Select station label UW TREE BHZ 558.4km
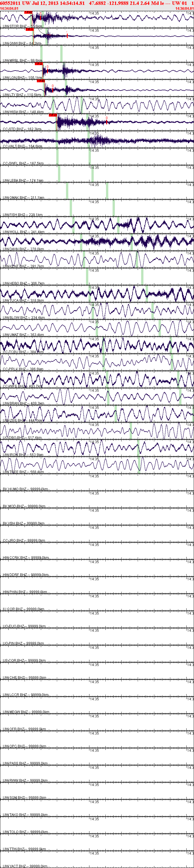Image resolution: width=194 pixels, height=868 pixels. 23,472
